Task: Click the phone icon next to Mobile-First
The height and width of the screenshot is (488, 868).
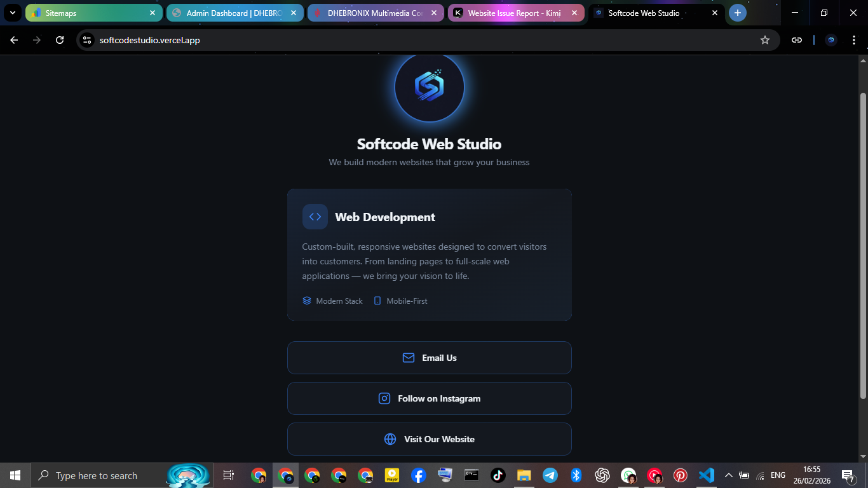Action: (x=377, y=300)
